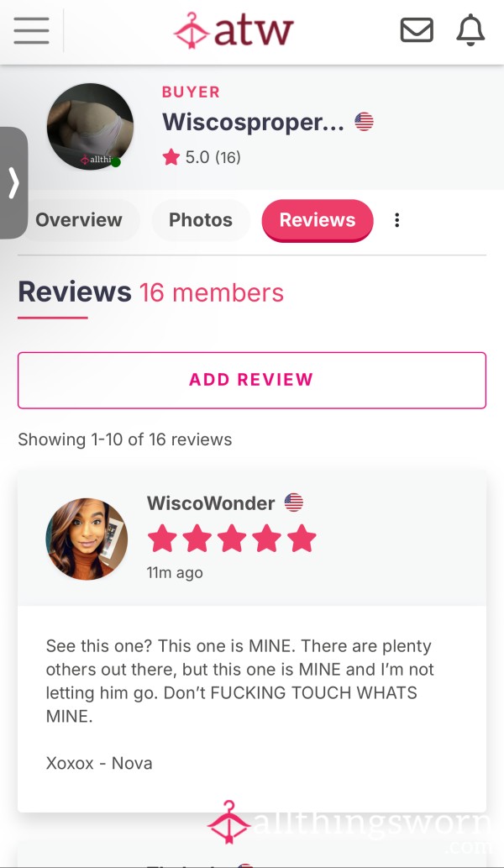This screenshot has width=504, height=868.
Task: Click the 5.0 rating star icon
Action: coord(171,157)
